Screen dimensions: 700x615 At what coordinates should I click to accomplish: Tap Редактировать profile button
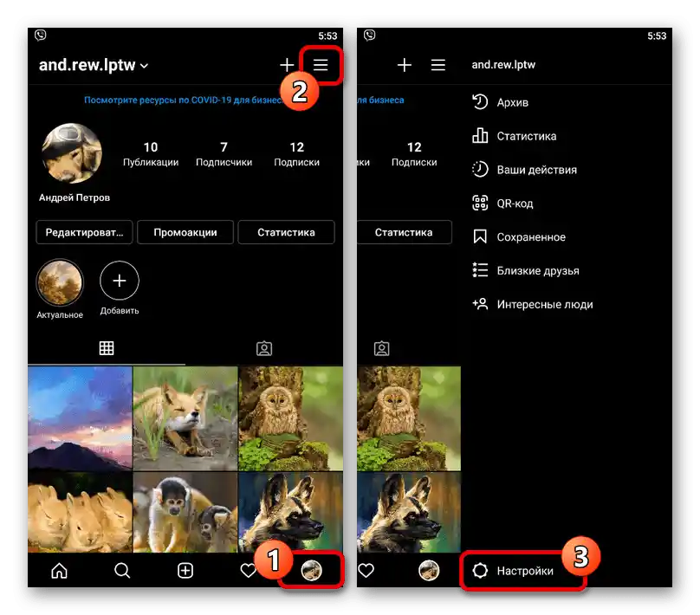84,232
